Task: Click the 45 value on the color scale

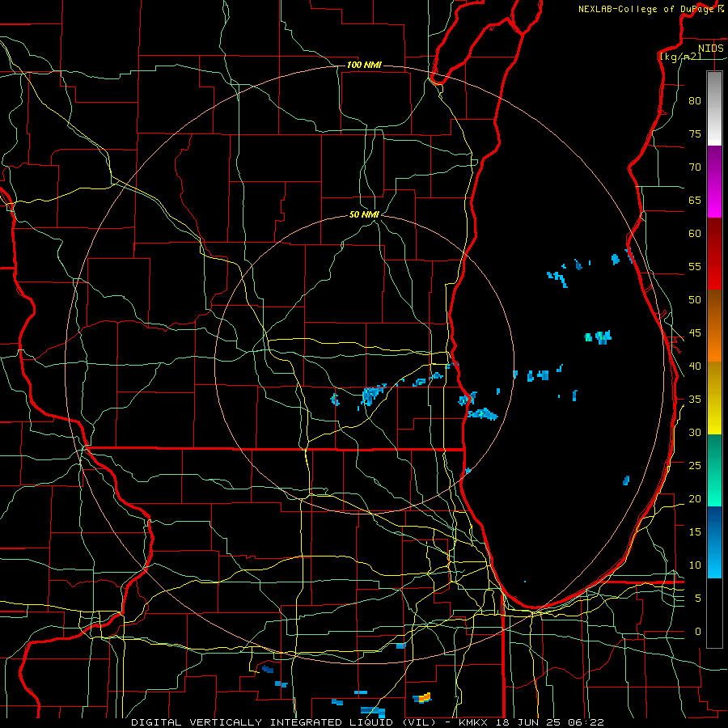Action: (x=695, y=333)
